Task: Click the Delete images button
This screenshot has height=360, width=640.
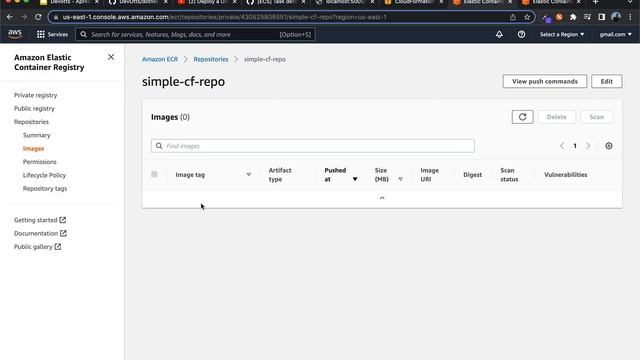Action: pyautogui.click(x=556, y=117)
